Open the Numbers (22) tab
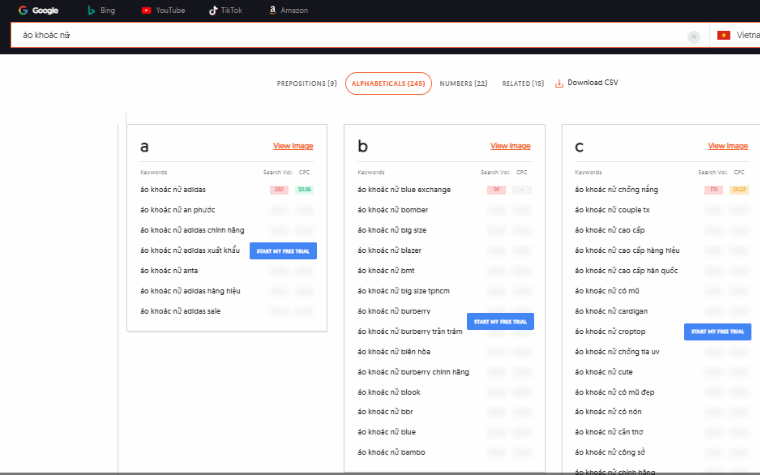Viewport: 760px width, 475px height. tap(463, 83)
